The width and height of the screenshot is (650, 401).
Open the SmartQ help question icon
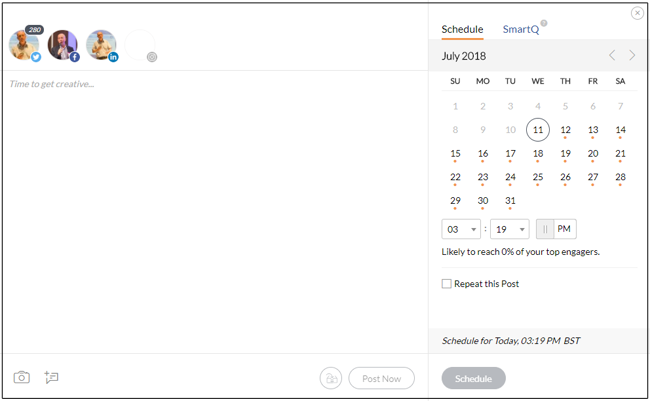544,23
